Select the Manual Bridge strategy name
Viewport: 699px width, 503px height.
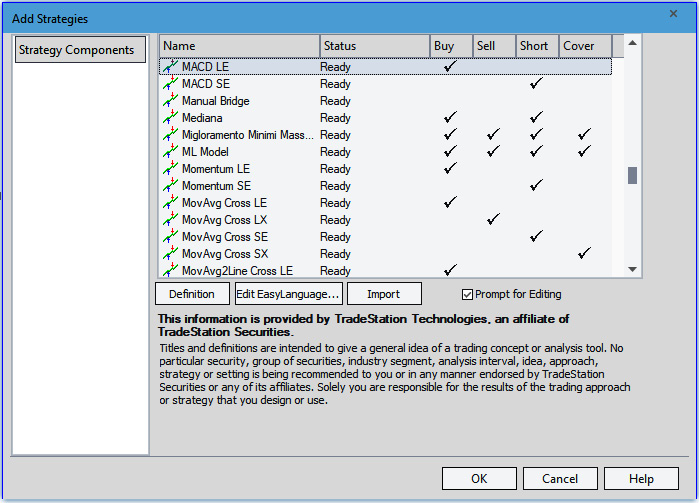click(x=215, y=101)
